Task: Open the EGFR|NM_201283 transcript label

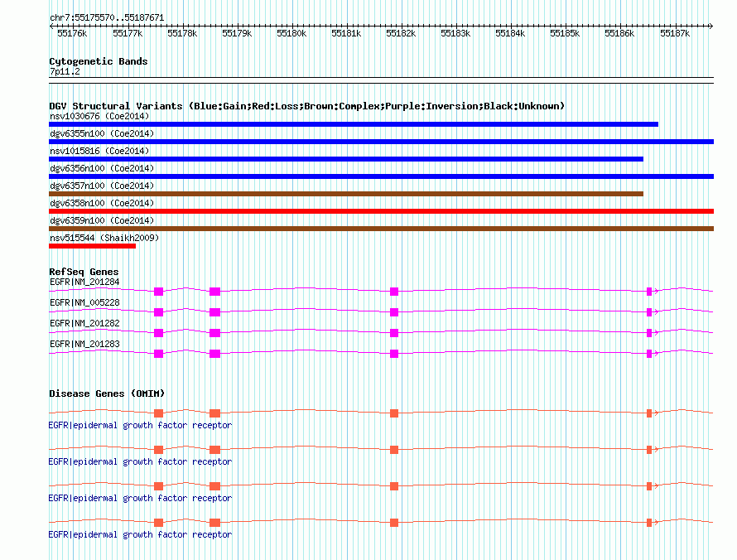Action: tap(84, 344)
